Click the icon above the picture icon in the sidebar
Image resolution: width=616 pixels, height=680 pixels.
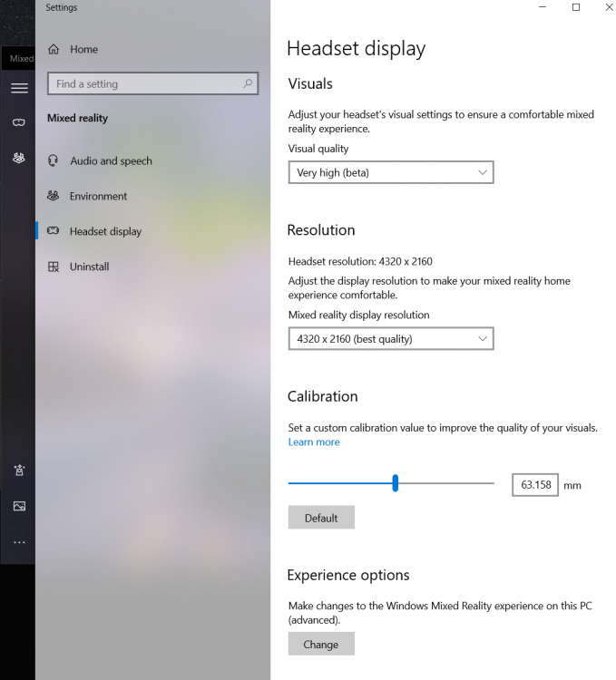pyautogui.click(x=19, y=470)
